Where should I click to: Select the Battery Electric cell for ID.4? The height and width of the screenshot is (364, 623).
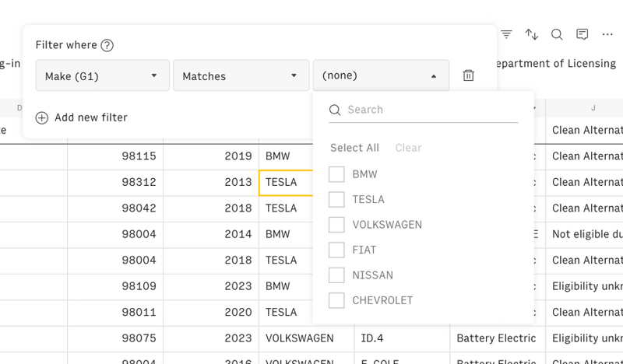[498, 338]
